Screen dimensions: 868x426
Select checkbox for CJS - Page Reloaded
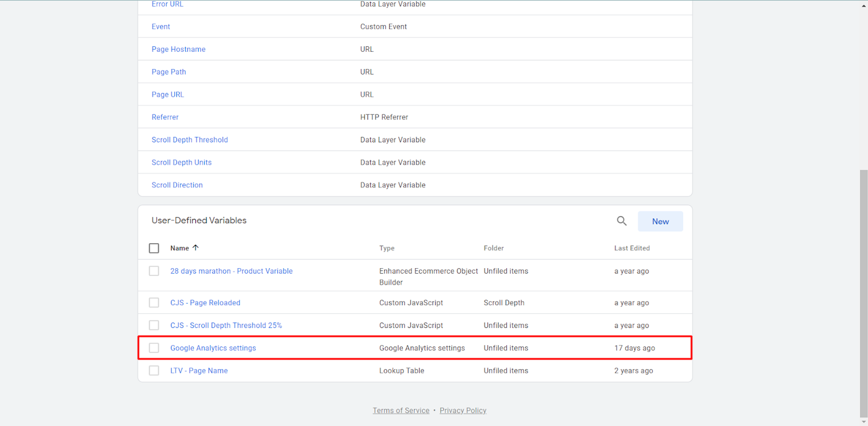[154, 303]
